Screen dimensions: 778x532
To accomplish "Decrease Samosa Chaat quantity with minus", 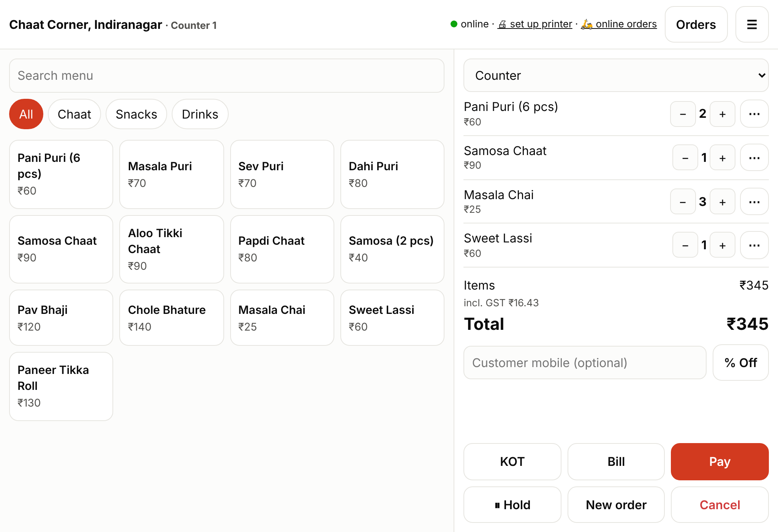I will click(685, 158).
